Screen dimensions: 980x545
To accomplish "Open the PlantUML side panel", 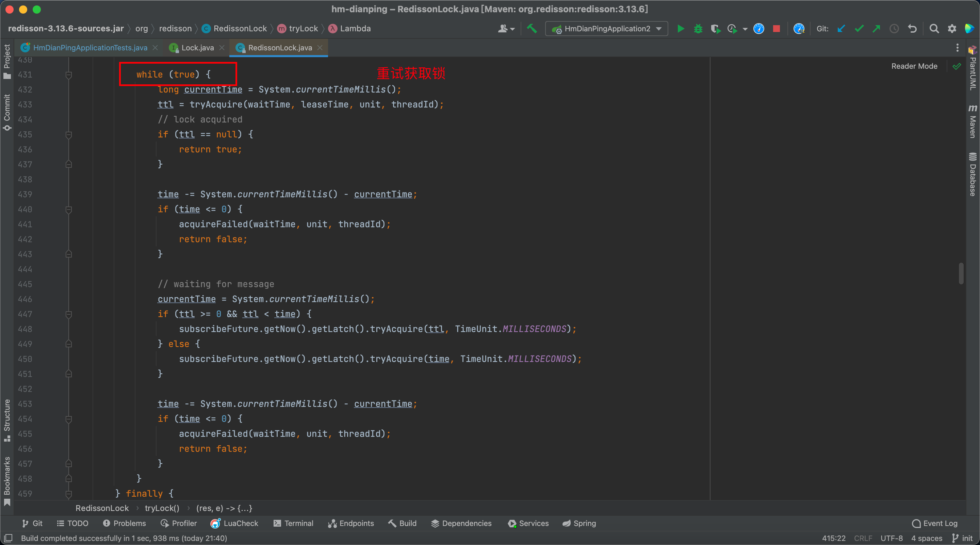I will 973,68.
